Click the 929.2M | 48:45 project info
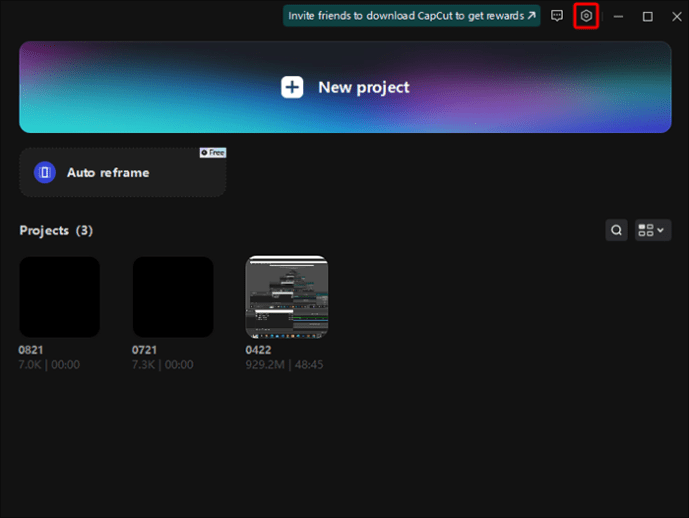689x518 pixels. tap(284, 365)
